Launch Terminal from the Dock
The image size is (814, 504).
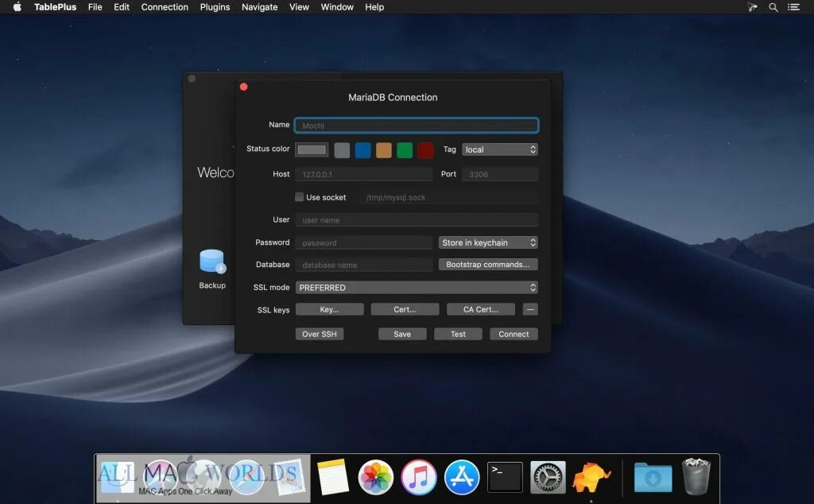(505, 476)
